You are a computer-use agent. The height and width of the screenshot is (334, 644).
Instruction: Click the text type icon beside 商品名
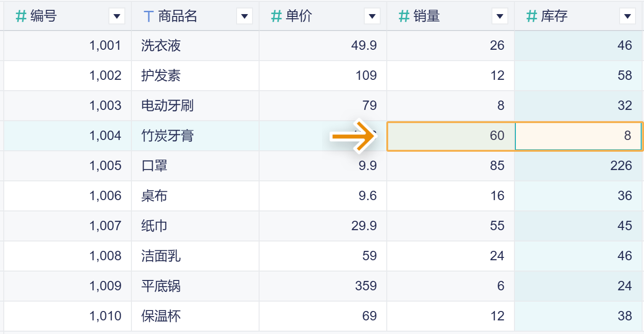[x=148, y=16]
